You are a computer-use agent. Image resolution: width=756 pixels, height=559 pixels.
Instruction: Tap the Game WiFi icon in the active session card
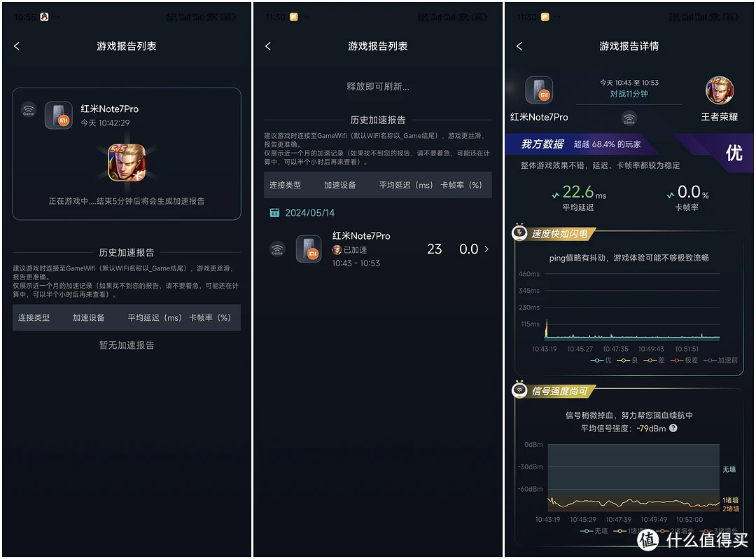pos(29,110)
